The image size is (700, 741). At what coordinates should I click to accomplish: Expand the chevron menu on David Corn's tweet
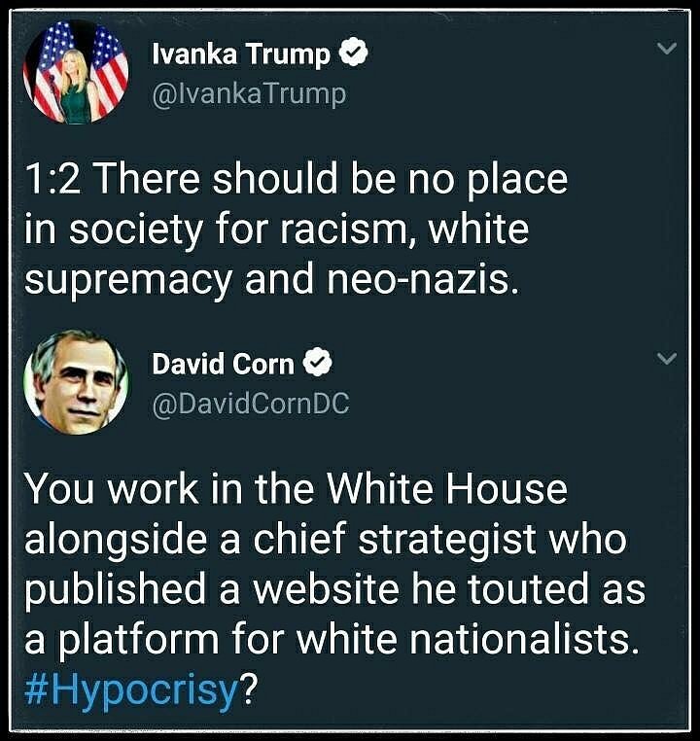click(x=666, y=360)
